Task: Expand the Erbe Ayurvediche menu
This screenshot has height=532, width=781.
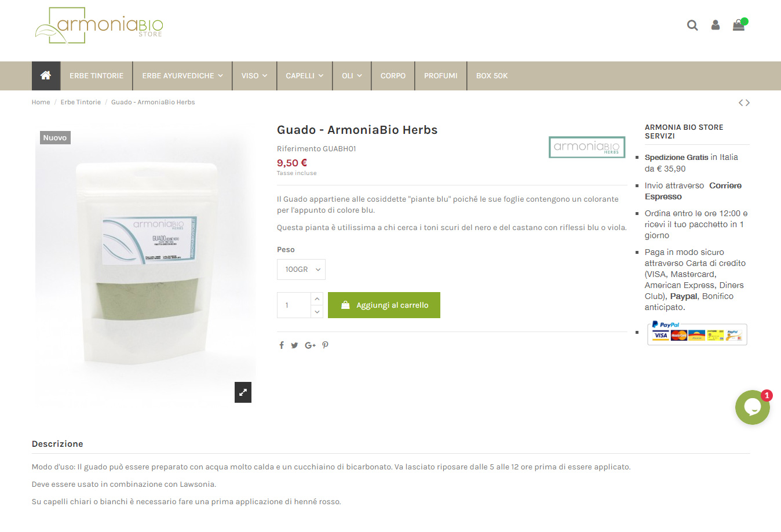Action: click(183, 76)
